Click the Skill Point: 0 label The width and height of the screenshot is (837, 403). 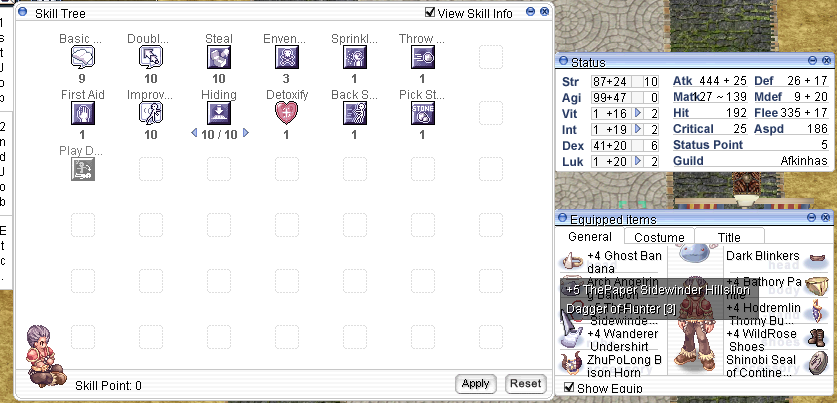click(x=108, y=385)
